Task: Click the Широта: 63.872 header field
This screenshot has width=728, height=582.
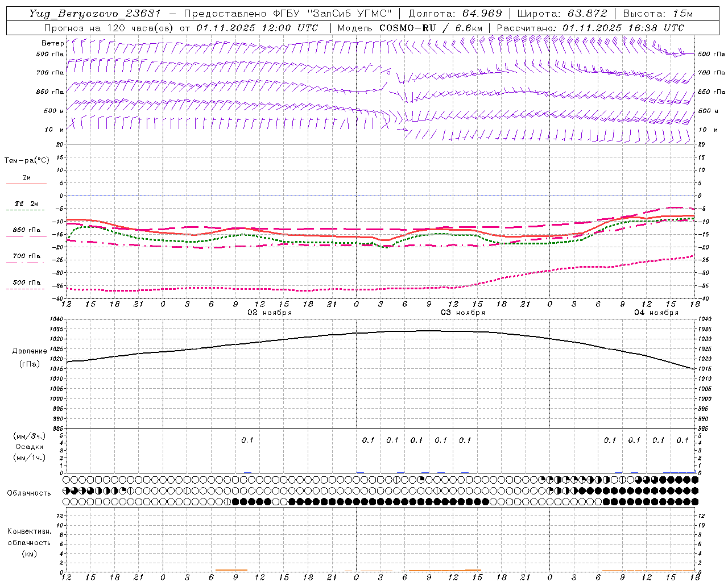Action: 562,14
